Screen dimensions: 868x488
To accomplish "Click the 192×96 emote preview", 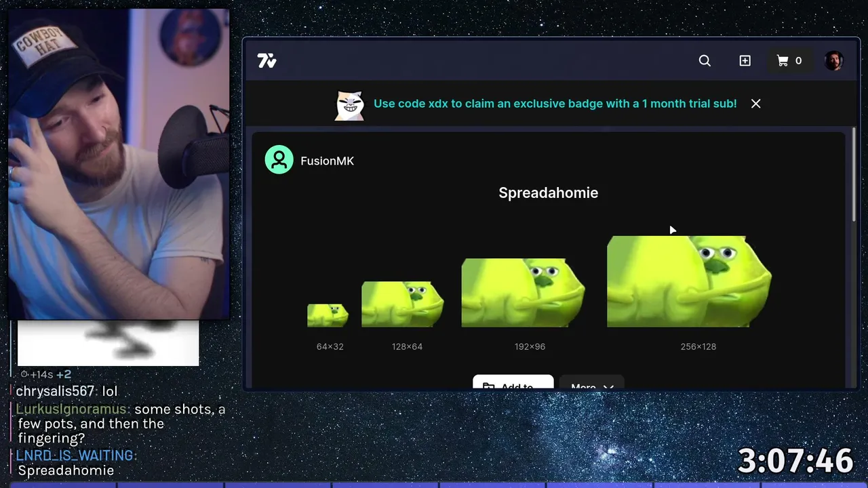I will (524, 293).
